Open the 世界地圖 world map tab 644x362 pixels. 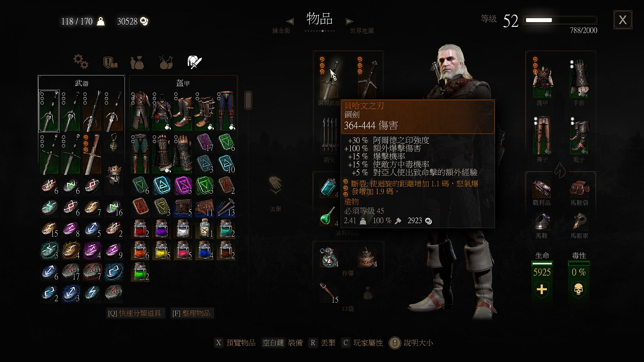(362, 31)
